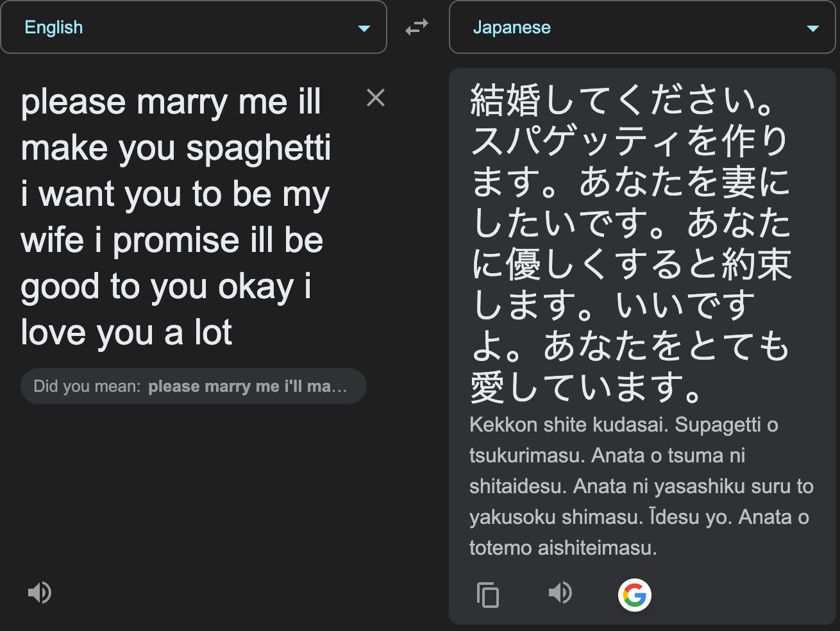Clear the English source text
The image size is (840, 631).
point(376,98)
